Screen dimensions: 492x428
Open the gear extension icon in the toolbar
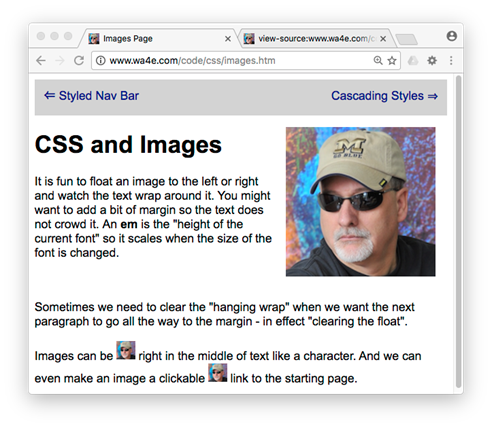pyautogui.click(x=432, y=61)
